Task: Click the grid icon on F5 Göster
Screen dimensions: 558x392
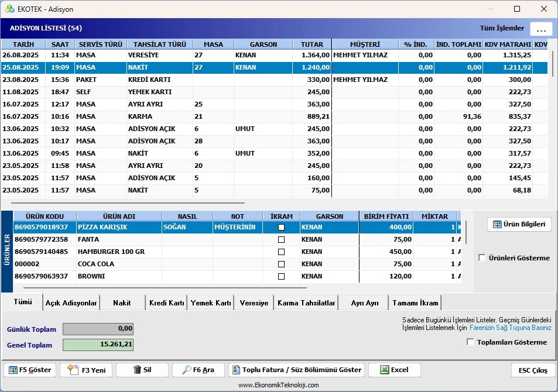Action: pos(13,370)
